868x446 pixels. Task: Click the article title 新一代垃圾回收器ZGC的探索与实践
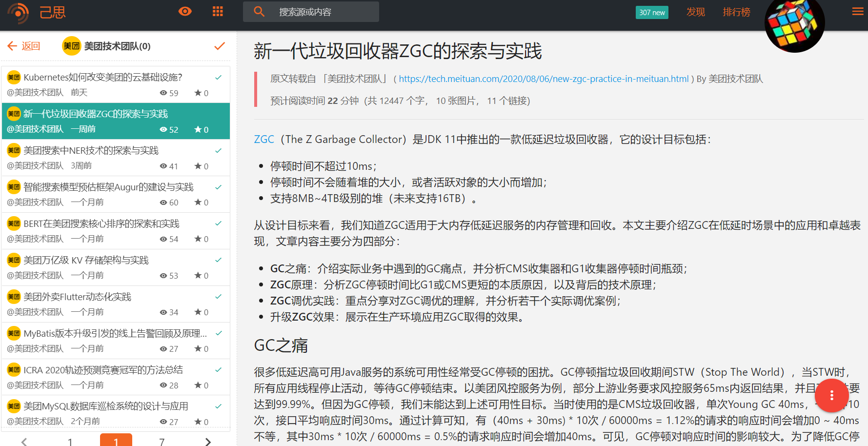pyautogui.click(x=398, y=51)
